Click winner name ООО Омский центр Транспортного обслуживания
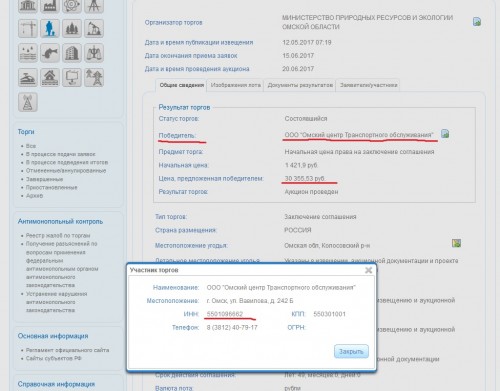This screenshot has height=391, width=500. pyautogui.click(x=359, y=135)
